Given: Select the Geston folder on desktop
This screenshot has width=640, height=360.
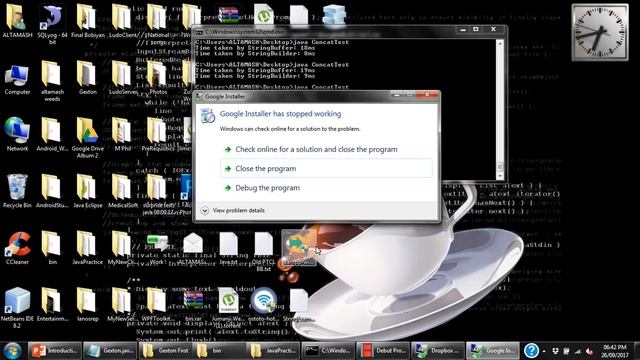Looking at the screenshot, I should 87,78.
